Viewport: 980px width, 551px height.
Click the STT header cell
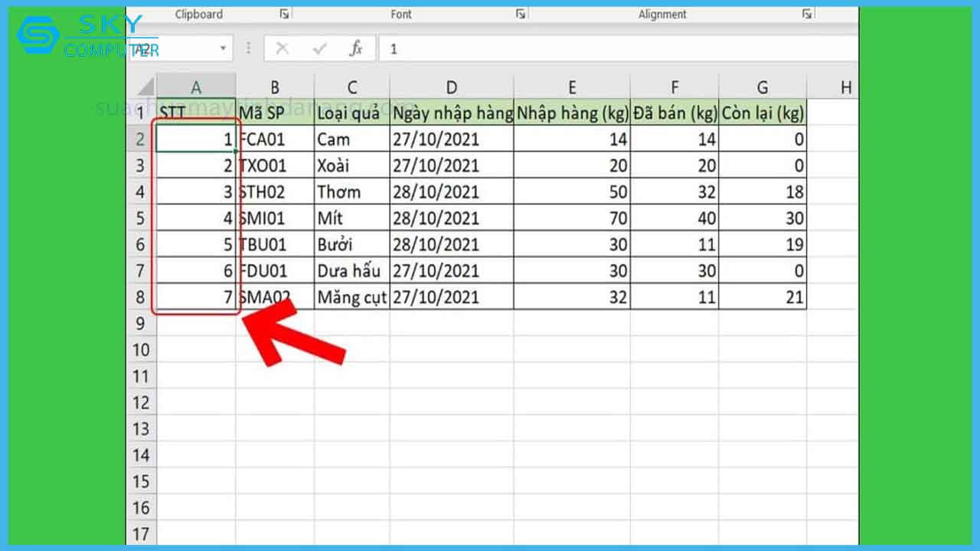click(x=196, y=113)
